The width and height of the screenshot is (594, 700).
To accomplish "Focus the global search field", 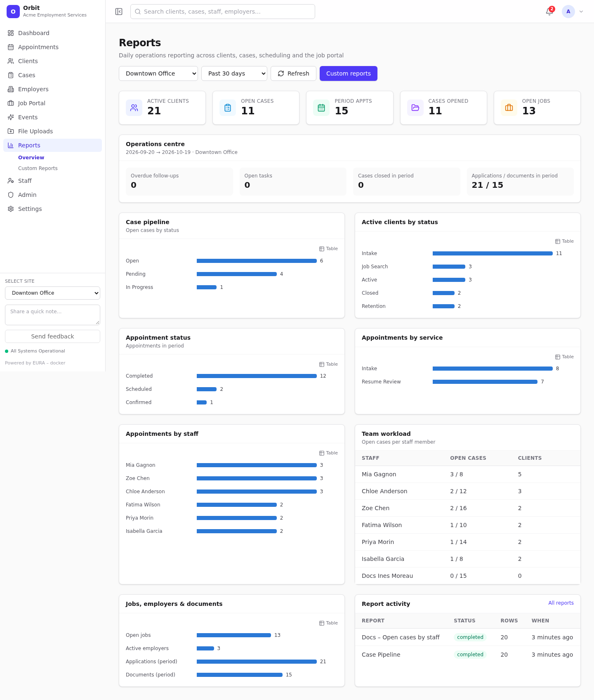I will tap(223, 12).
